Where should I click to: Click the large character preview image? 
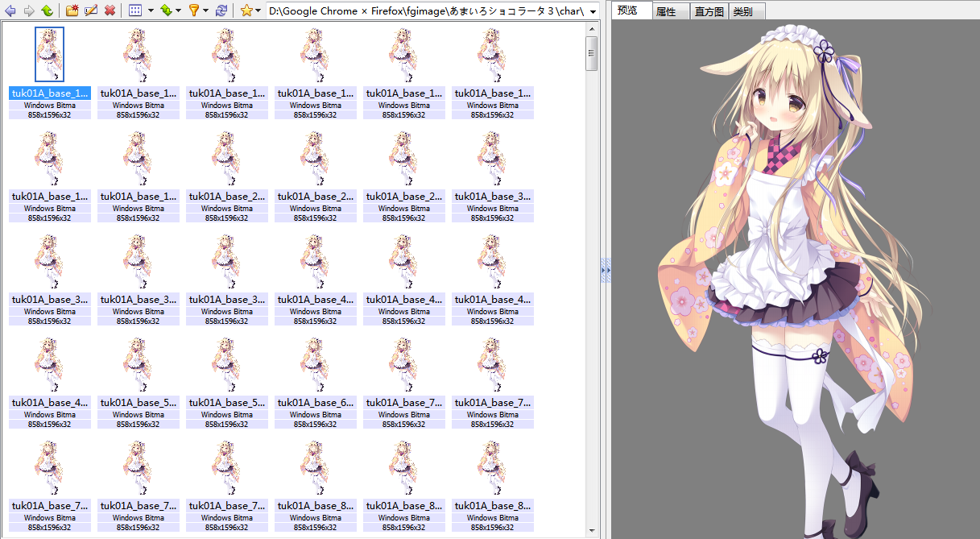tap(796, 280)
